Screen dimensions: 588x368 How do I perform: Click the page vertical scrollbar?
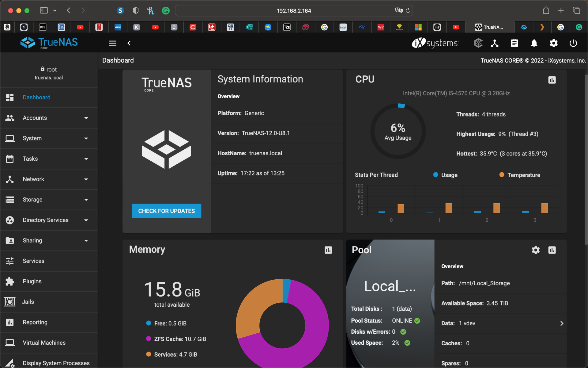pyautogui.click(x=586, y=159)
